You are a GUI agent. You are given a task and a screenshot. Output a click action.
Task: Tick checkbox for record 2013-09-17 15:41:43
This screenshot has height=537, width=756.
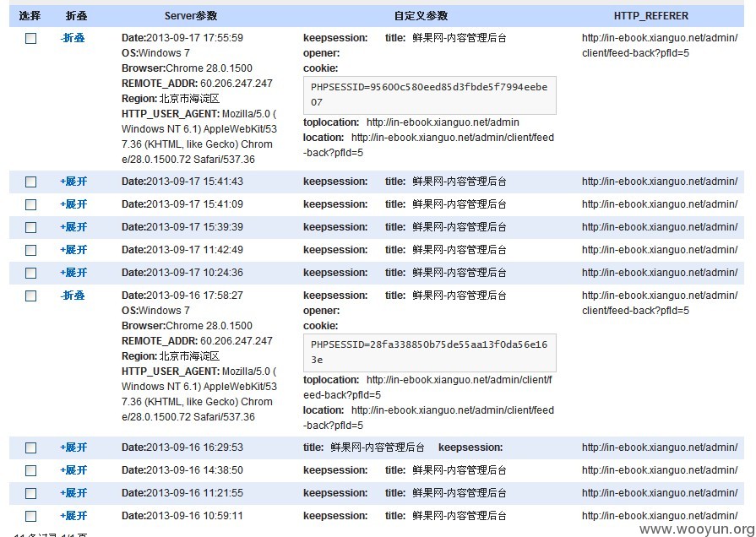click(30, 182)
